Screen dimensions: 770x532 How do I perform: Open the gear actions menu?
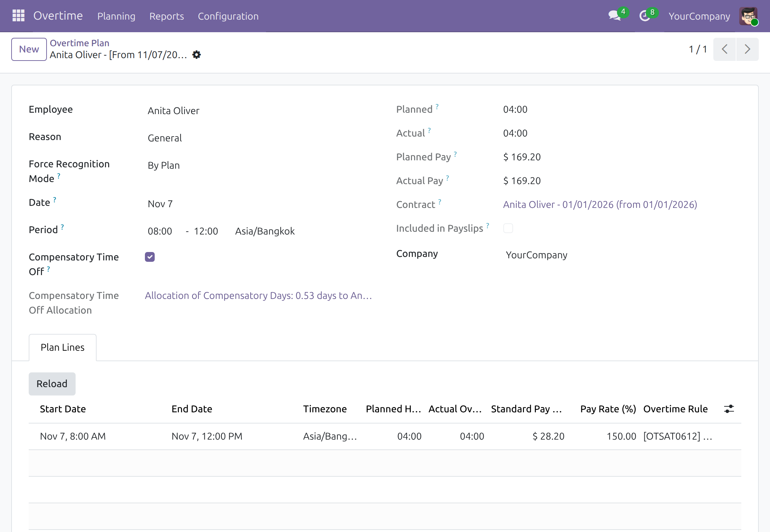tap(197, 55)
